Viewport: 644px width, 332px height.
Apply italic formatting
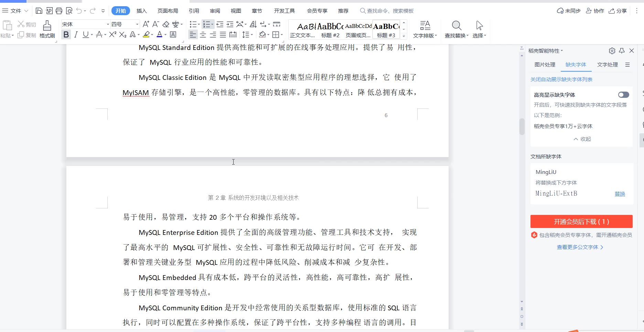76,34
